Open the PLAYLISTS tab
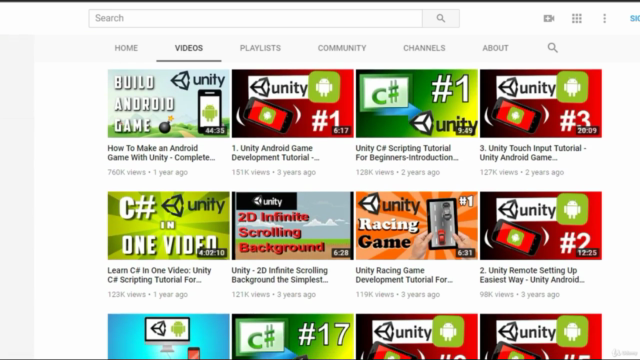Viewport: 640px width, 360px height. tap(260, 48)
